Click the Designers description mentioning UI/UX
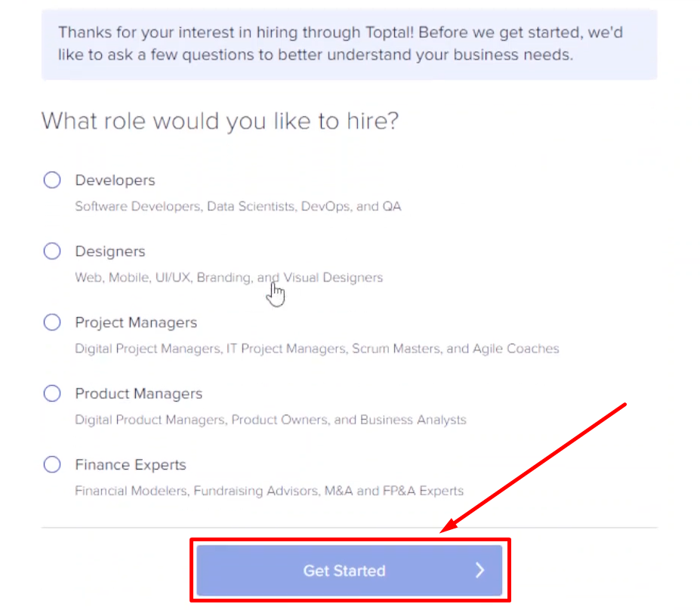Viewport: 700px width, 610px height. (x=229, y=277)
